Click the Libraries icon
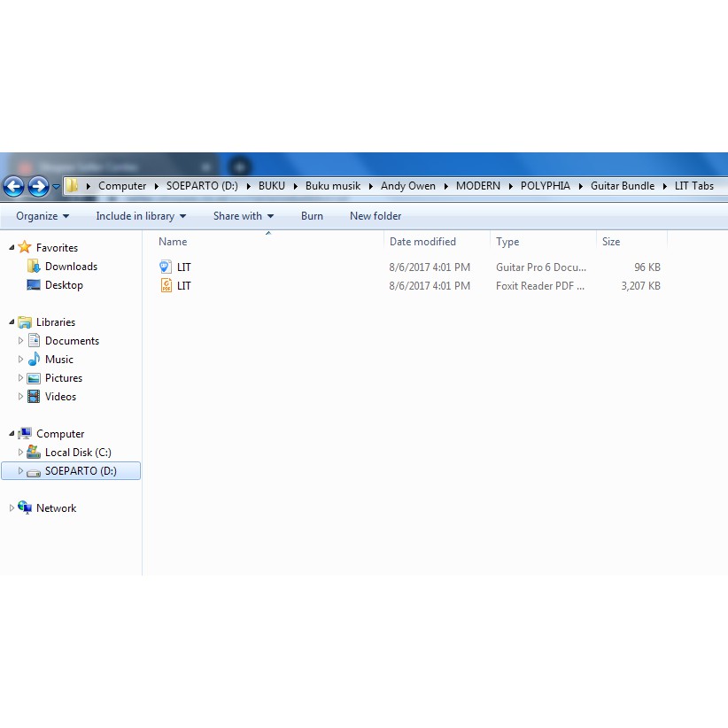The image size is (728, 728). pyautogui.click(x=25, y=322)
